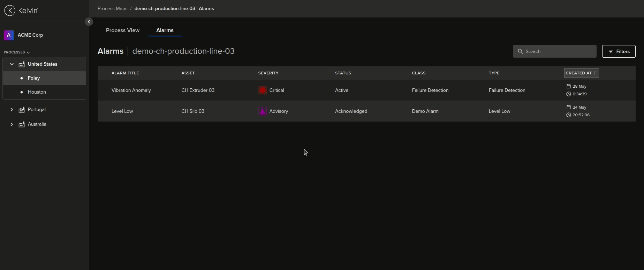This screenshot has height=270, width=644.
Task: Select the Alarms tab
Action: 165,30
